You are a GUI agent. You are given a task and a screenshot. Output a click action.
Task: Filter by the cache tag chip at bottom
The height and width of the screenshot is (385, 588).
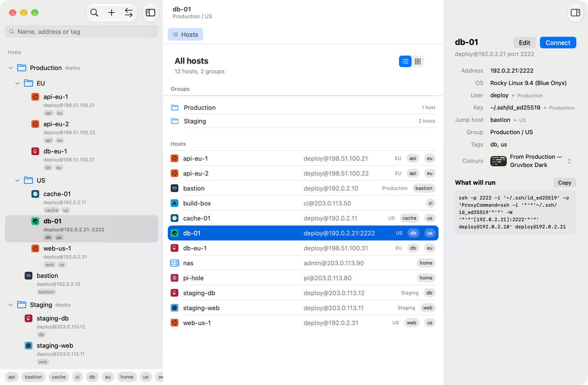[x=59, y=377]
